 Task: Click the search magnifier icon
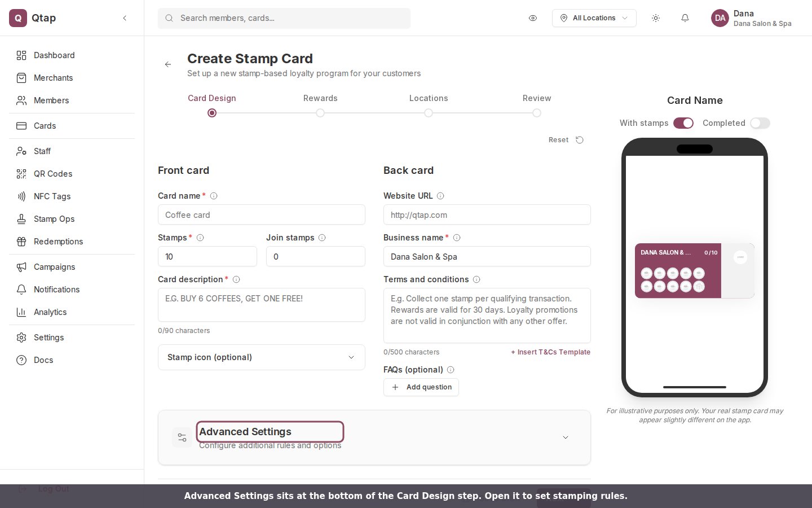coord(169,18)
